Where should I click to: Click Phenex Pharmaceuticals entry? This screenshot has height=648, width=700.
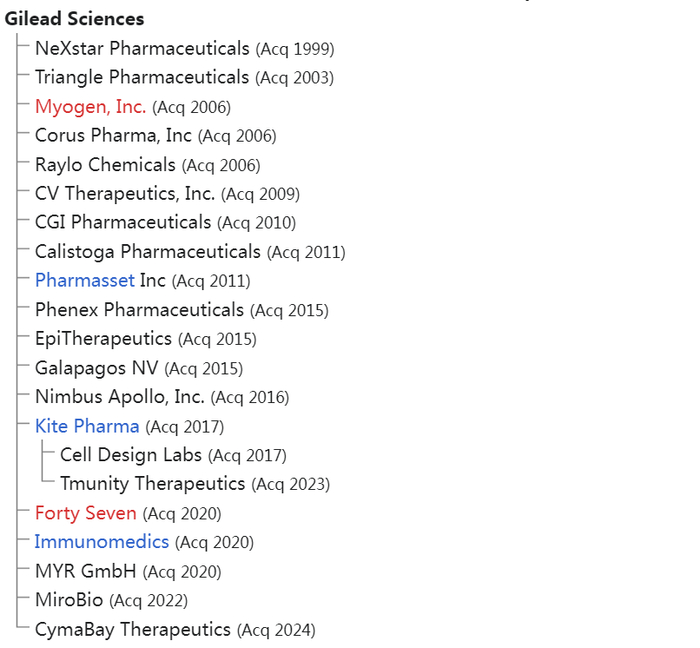tap(139, 310)
